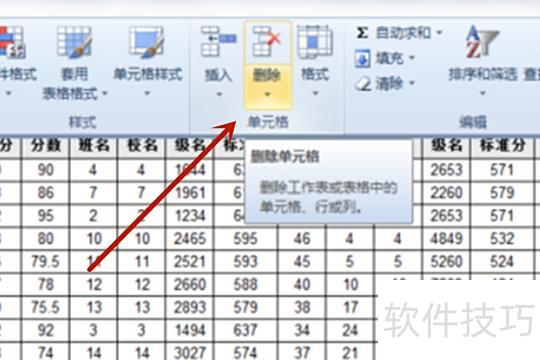Select the 级名 header above 2653
Viewport: 540px width, 360px height.
(446, 147)
